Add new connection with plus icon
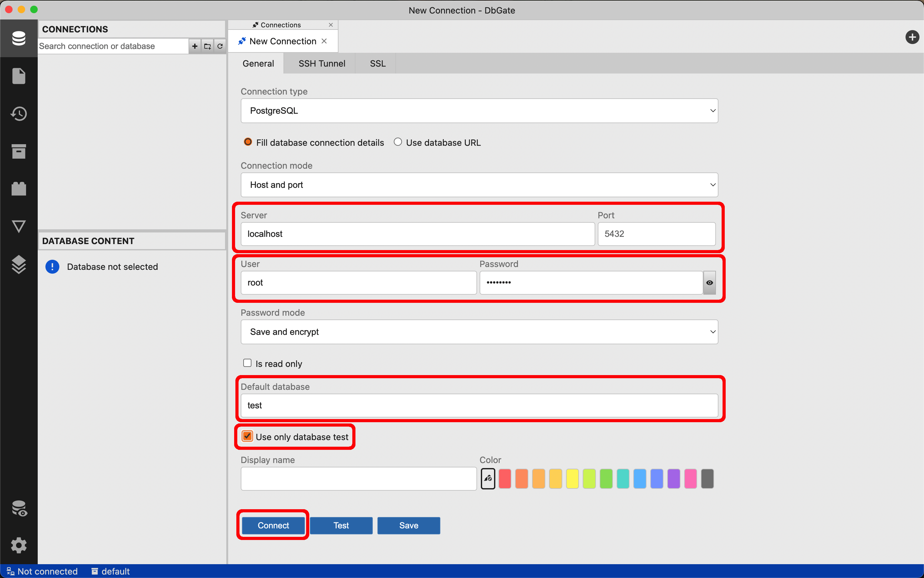Image resolution: width=924 pixels, height=578 pixels. [x=195, y=46]
